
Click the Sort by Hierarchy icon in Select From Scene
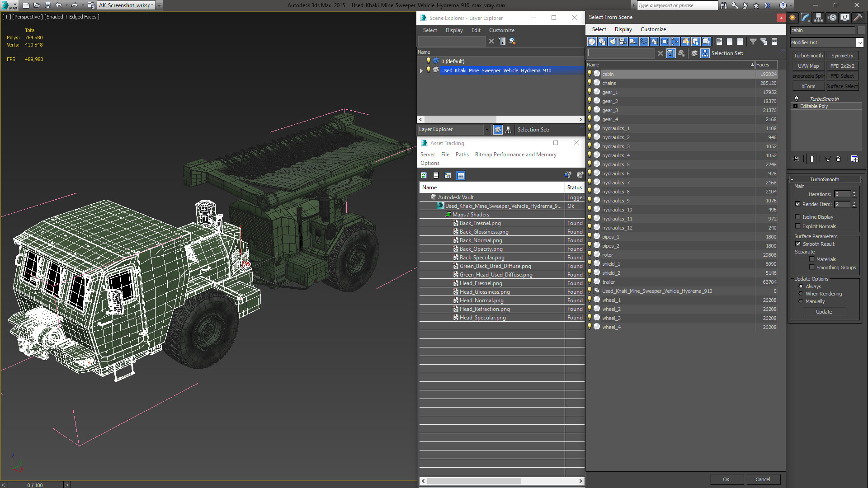[705, 53]
